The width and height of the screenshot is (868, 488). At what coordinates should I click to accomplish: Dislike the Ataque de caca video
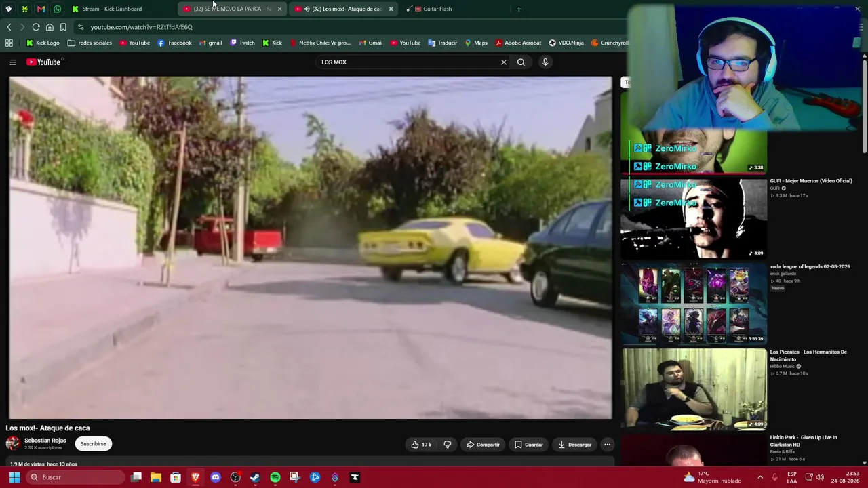[x=448, y=445]
